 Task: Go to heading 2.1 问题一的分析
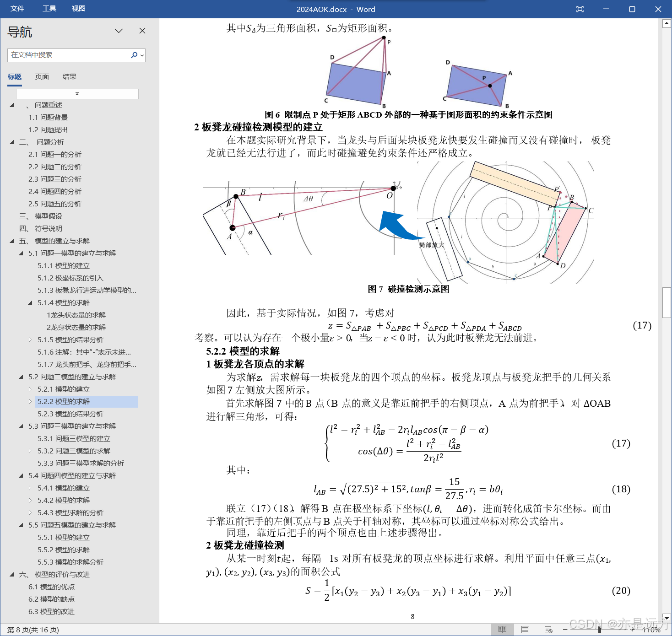(55, 155)
